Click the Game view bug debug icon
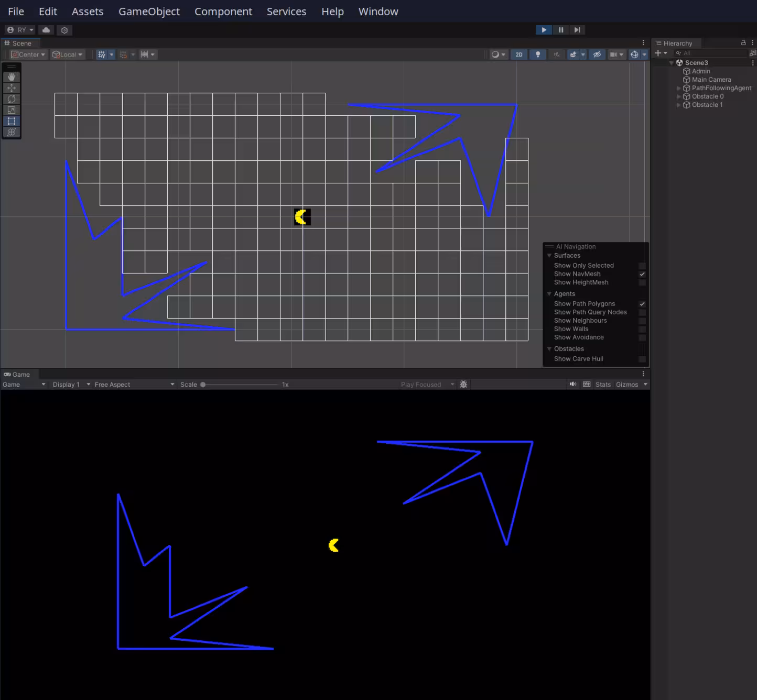 pos(463,385)
